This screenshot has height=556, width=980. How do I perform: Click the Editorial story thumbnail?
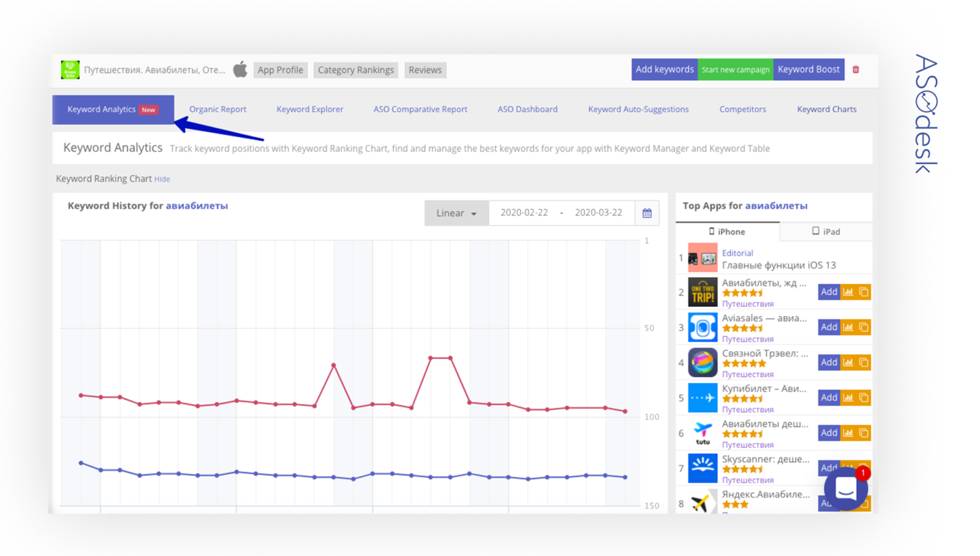(703, 258)
